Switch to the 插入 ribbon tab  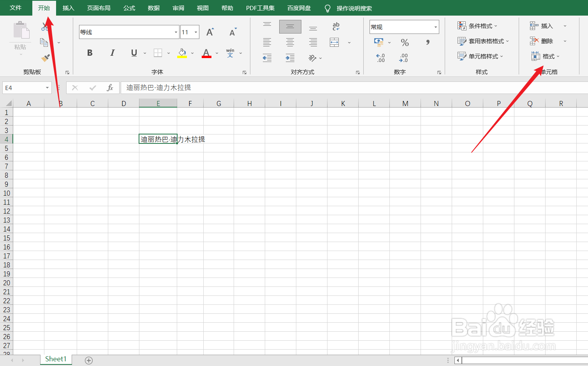click(x=68, y=8)
